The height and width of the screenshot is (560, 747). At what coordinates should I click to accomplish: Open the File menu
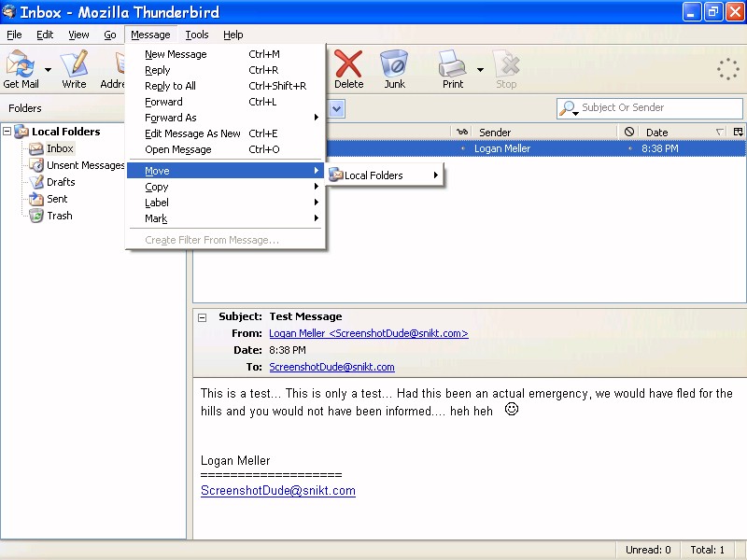[x=14, y=35]
